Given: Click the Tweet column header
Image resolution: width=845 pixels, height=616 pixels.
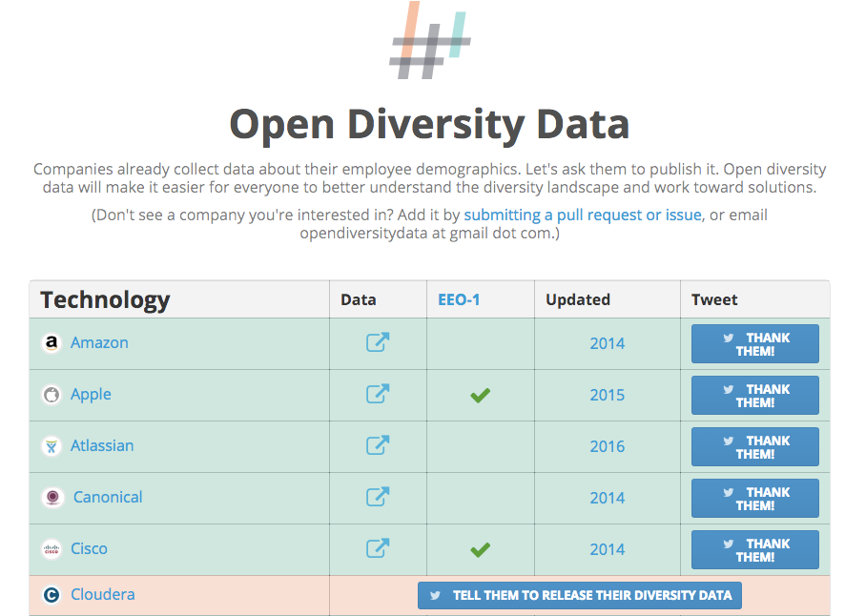Looking at the screenshot, I should (714, 299).
